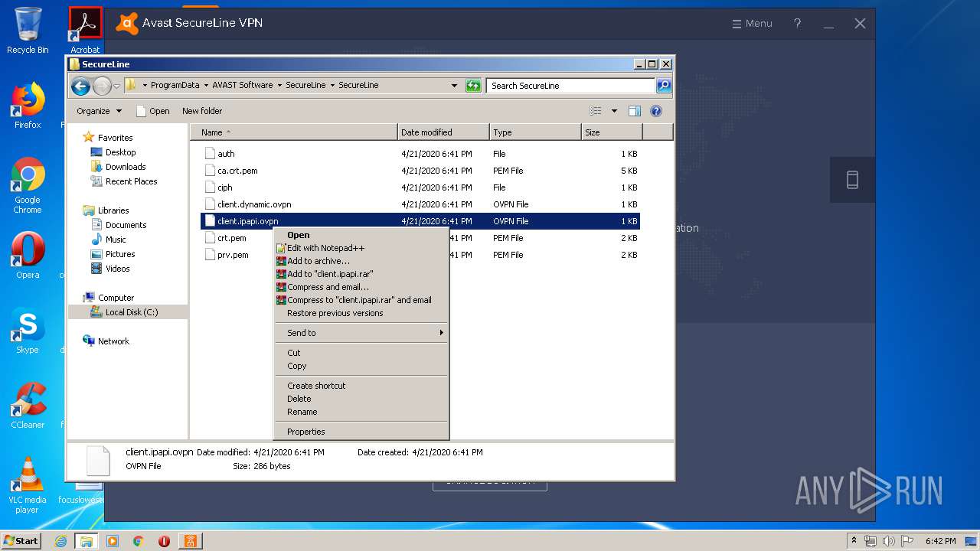This screenshot has width=980, height=551.
Task: Click phone device icon in Avast window
Action: [x=852, y=180]
